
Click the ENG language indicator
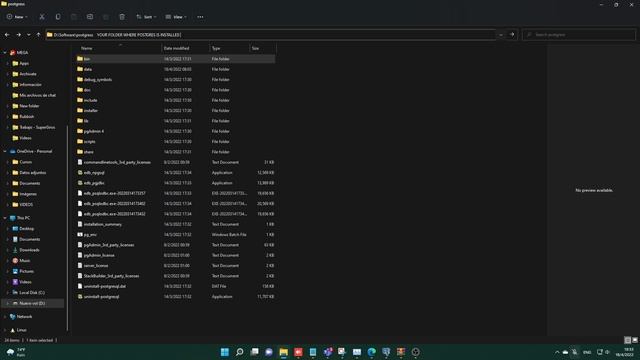point(587,352)
